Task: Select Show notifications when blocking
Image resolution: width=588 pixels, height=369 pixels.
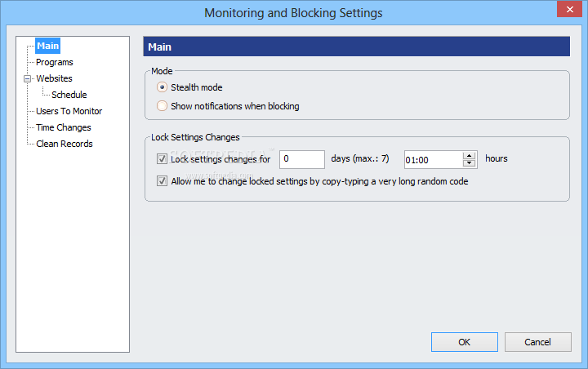Action: click(x=162, y=106)
